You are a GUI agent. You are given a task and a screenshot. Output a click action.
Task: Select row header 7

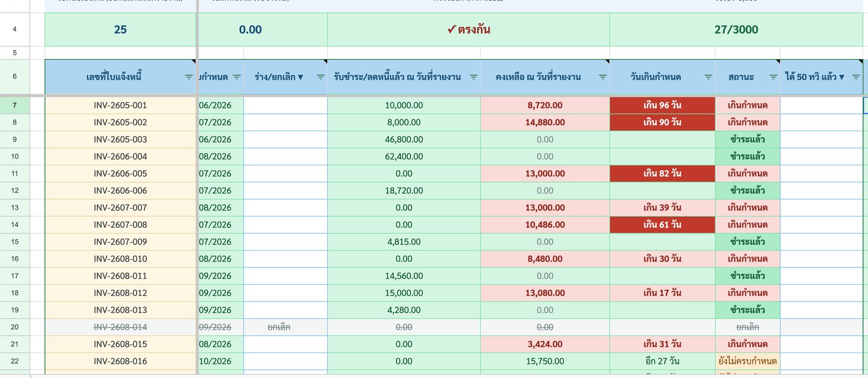pyautogui.click(x=15, y=105)
